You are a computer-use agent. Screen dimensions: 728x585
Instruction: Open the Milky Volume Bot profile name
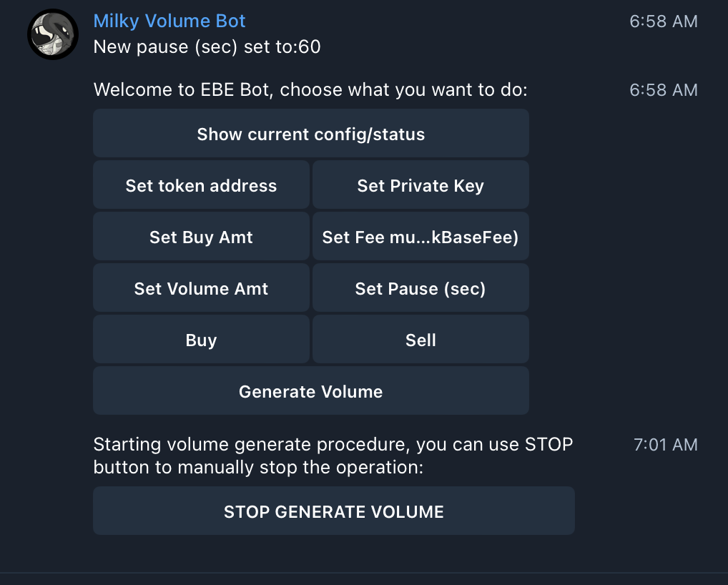169,21
